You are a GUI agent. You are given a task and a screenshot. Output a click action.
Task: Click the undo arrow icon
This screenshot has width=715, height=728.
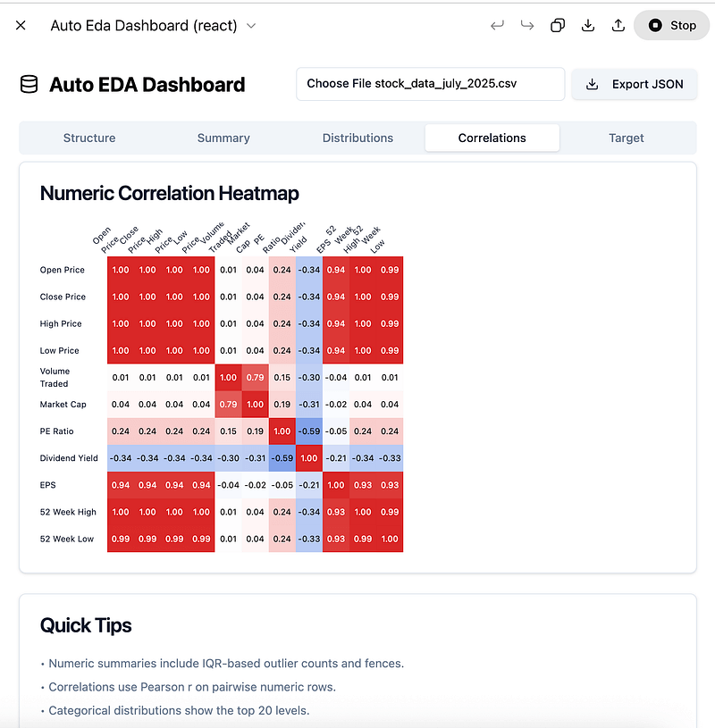[x=497, y=25]
